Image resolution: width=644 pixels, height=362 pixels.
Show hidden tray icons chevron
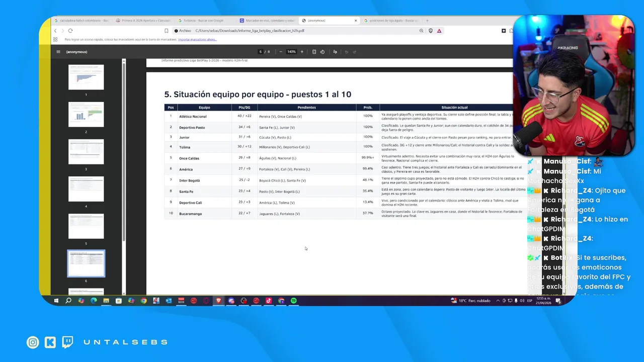(498, 301)
